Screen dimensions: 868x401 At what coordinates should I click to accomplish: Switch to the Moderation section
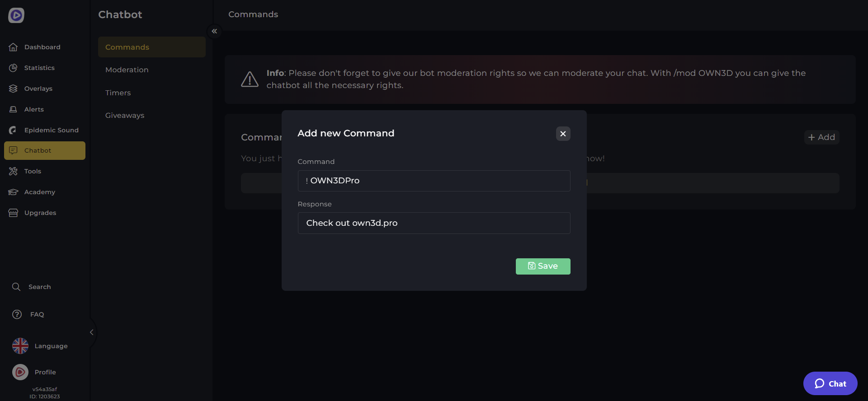(x=127, y=70)
